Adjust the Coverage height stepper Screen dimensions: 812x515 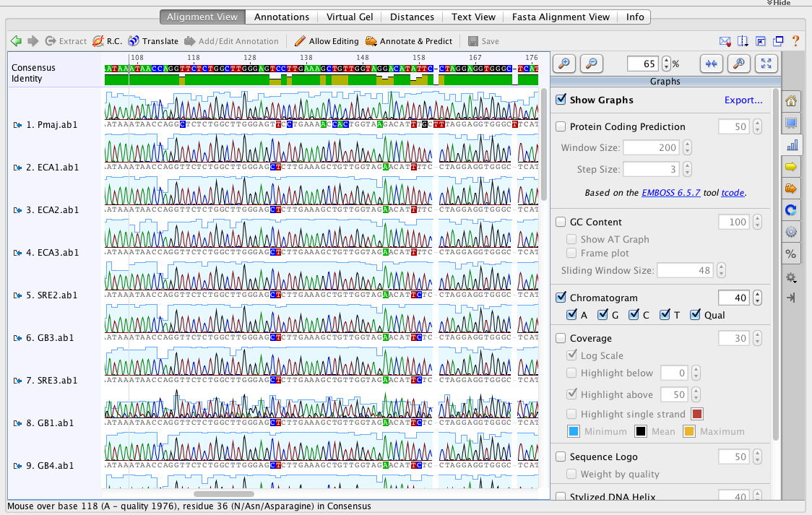coord(758,339)
